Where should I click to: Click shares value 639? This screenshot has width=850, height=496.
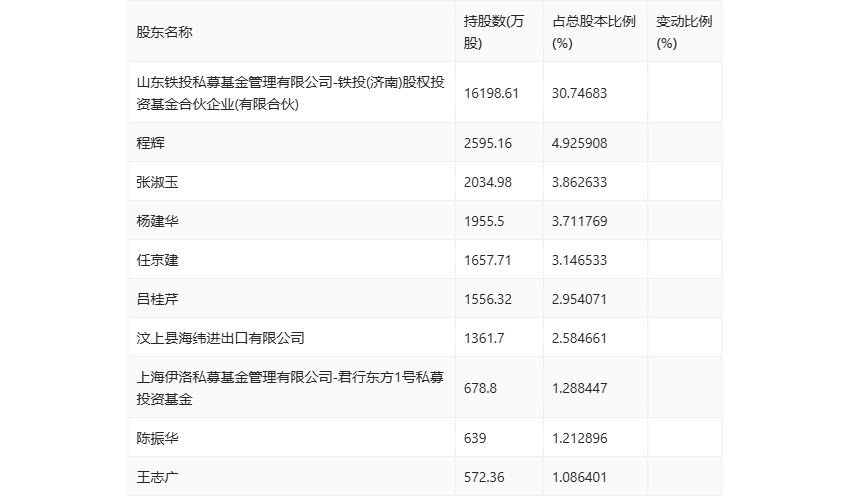tap(475, 438)
